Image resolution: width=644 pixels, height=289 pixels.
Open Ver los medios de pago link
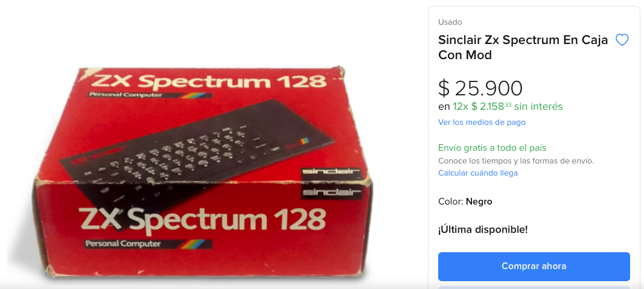(482, 122)
